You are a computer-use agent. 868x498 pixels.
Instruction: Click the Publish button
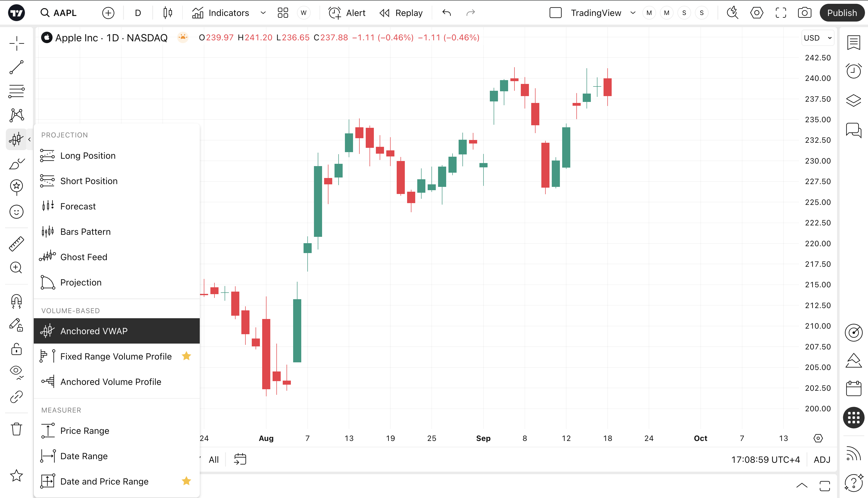(x=842, y=13)
